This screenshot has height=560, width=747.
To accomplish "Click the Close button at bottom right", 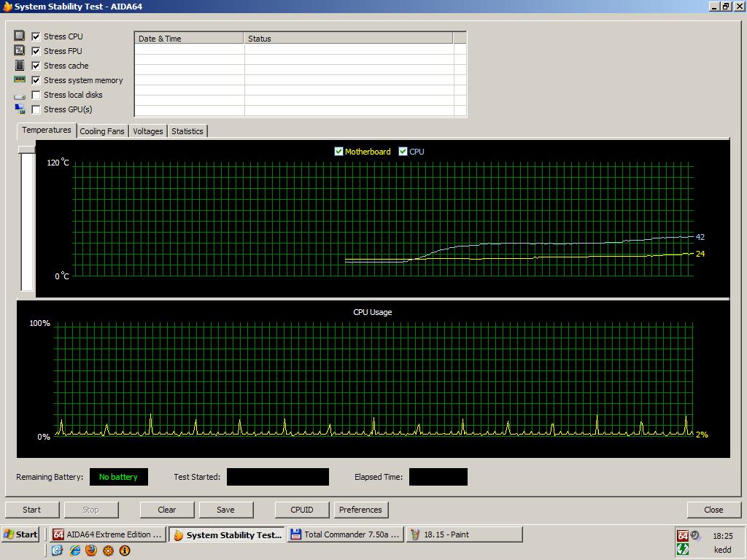I will [x=713, y=510].
